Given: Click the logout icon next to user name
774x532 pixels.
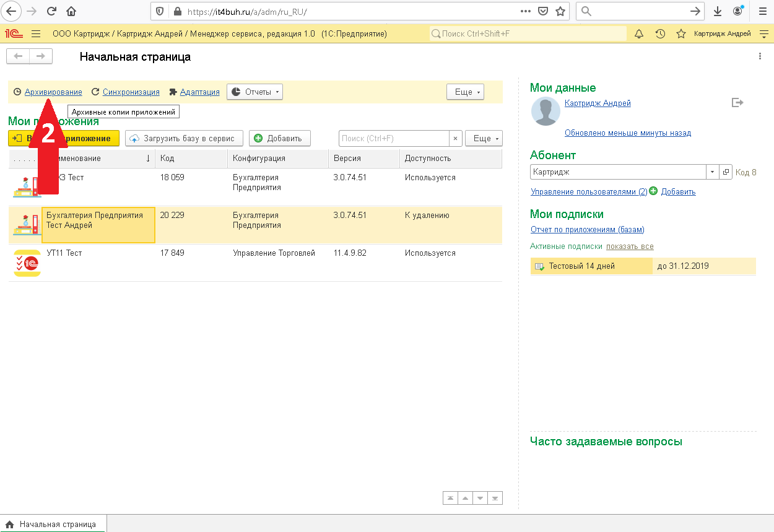Looking at the screenshot, I should 737,103.
